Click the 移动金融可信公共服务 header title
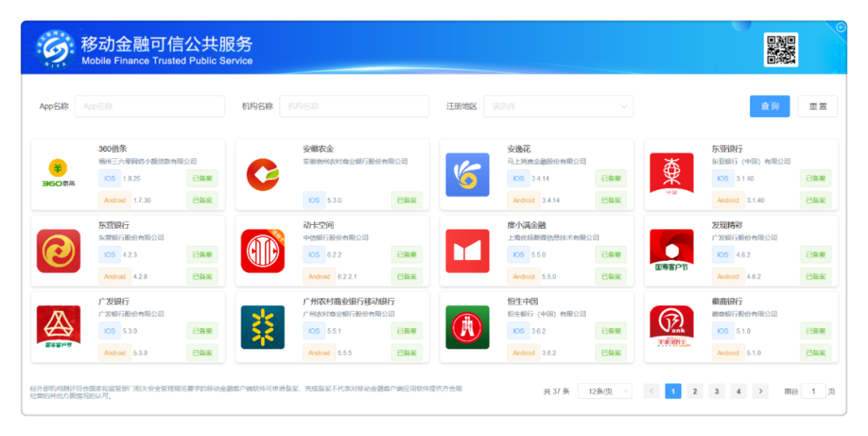 point(166,43)
